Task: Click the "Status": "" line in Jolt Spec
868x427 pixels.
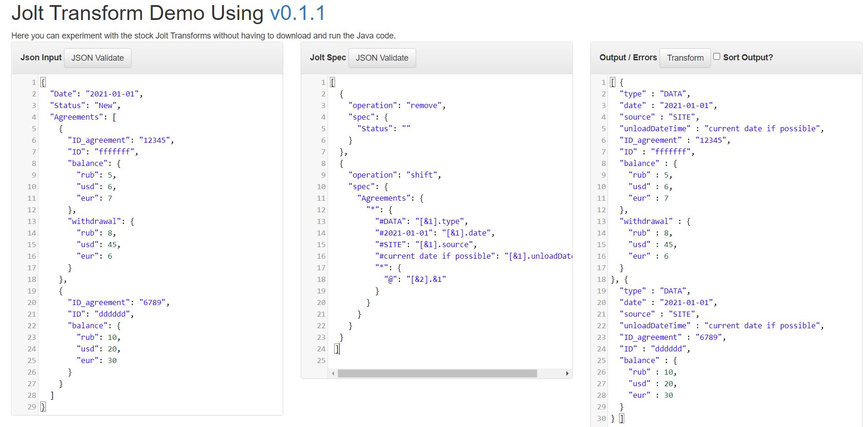Action: click(x=384, y=128)
